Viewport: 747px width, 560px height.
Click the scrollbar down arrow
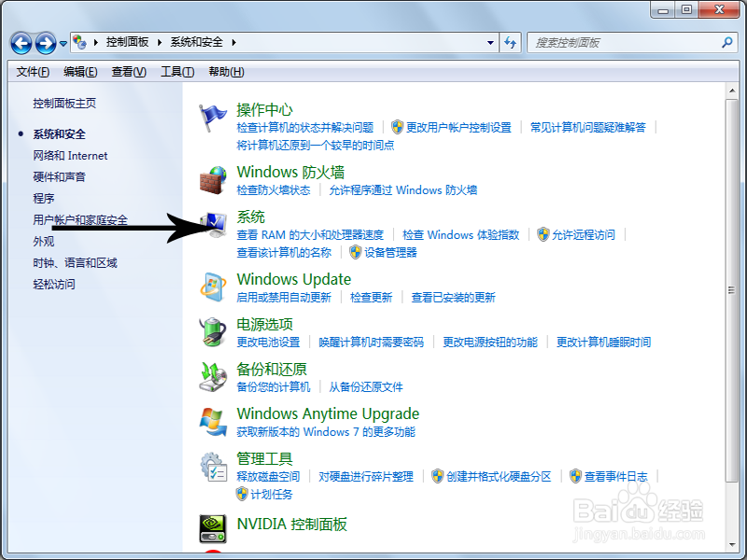(x=732, y=545)
